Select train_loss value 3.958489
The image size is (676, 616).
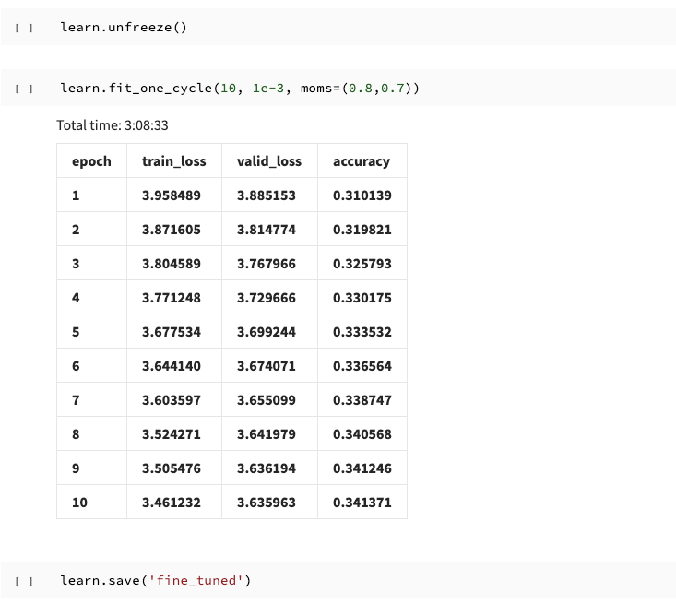172,195
